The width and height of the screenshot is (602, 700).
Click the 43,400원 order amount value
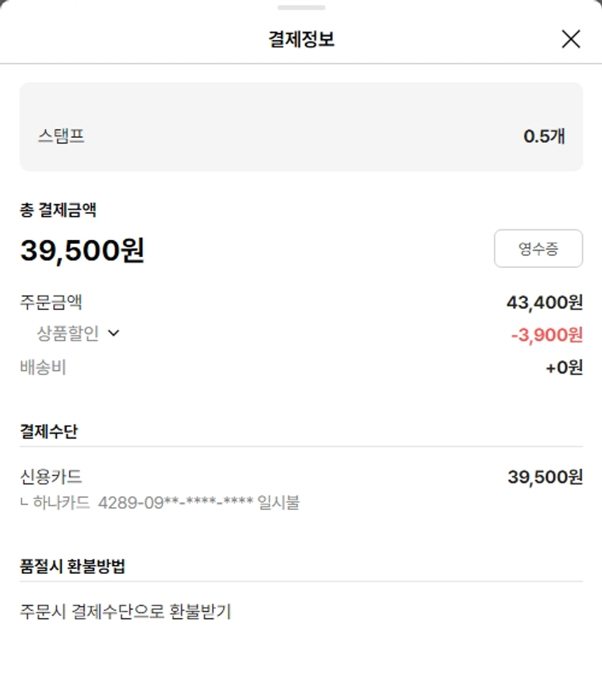point(544,303)
